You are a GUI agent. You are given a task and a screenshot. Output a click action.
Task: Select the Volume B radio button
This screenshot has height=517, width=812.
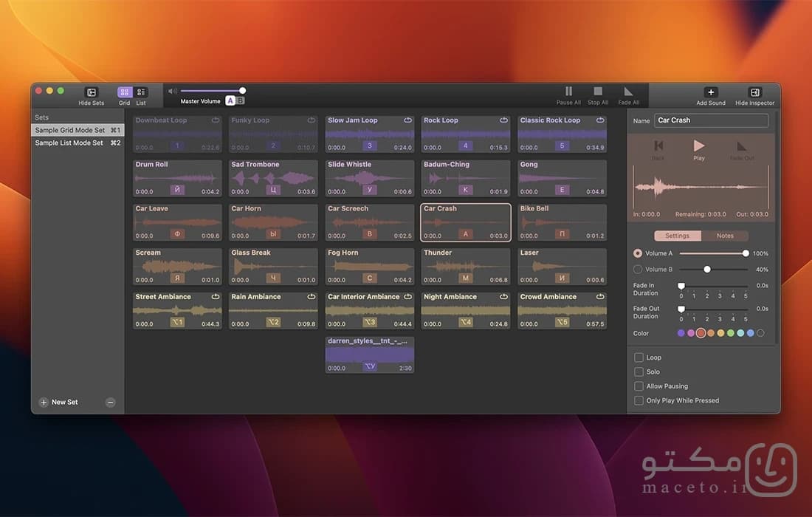[638, 270]
